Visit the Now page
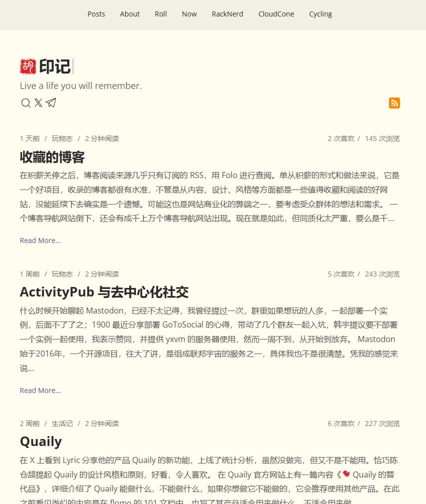 pyautogui.click(x=189, y=14)
